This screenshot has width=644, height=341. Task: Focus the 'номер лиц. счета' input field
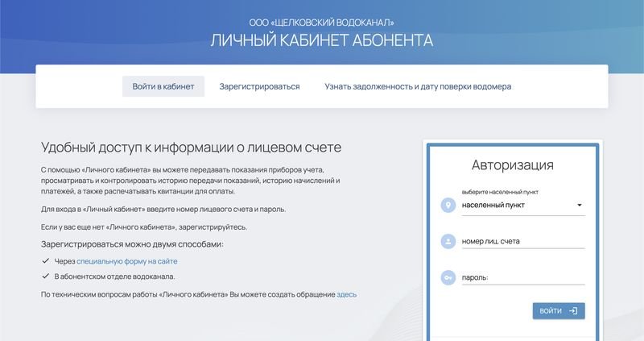pyautogui.click(x=522, y=241)
